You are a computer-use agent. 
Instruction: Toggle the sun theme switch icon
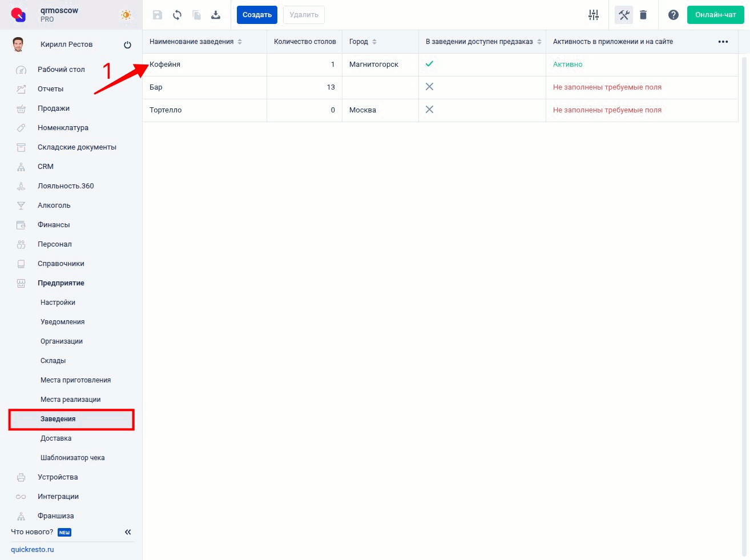[126, 15]
